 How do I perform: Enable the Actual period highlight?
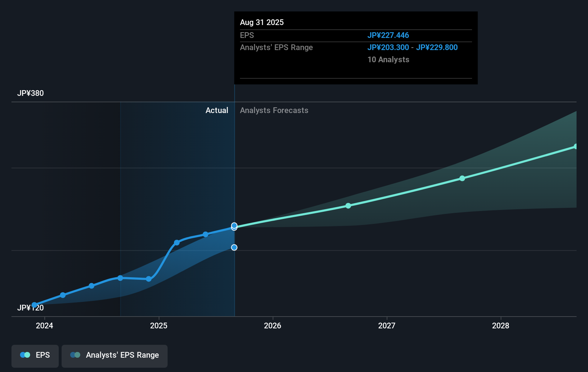[217, 110]
